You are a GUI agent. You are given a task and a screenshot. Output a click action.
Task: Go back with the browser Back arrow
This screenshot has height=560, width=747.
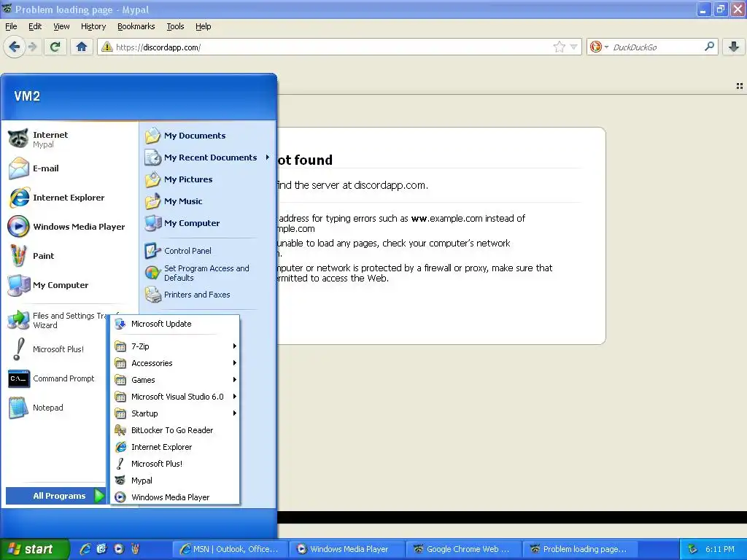pos(15,47)
